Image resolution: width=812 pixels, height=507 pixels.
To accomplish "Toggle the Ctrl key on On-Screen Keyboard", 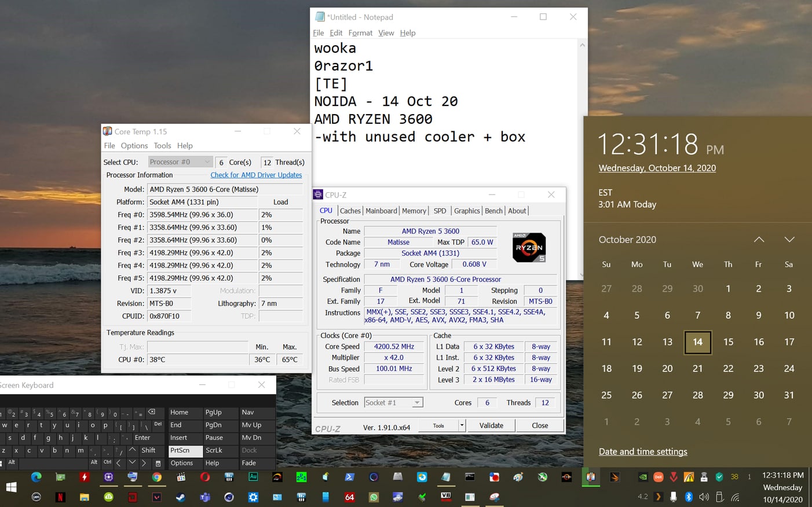I will [107, 462].
